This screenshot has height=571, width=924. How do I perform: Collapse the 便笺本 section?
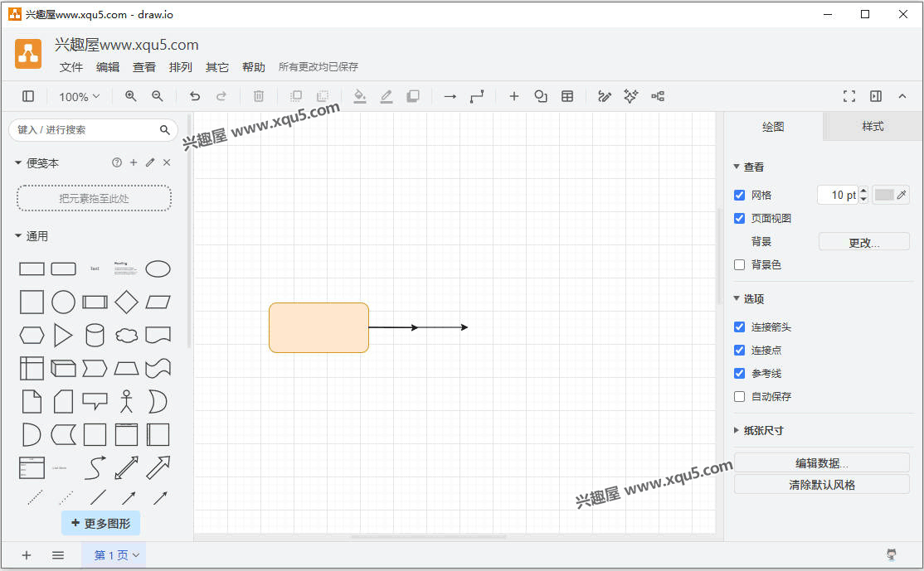tap(18, 162)
